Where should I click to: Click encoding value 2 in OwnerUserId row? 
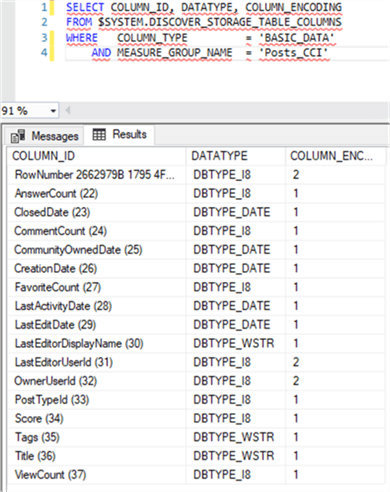(x=296, y=381)
